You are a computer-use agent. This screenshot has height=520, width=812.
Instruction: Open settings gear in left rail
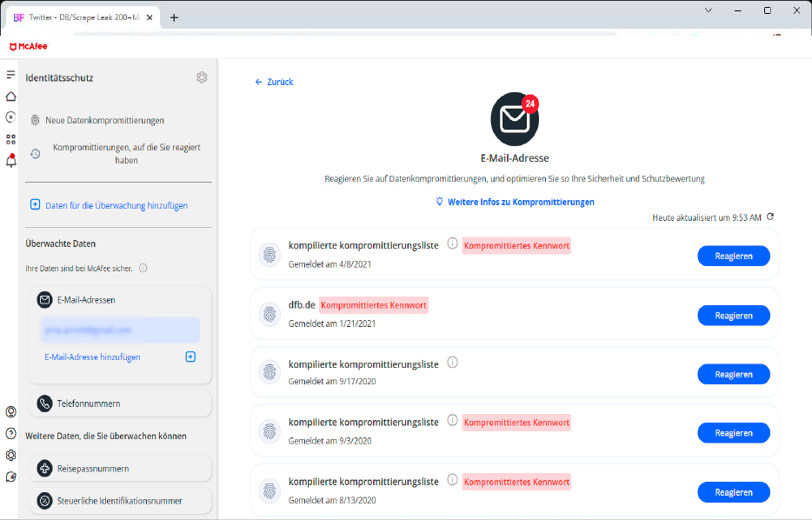pos(10,455)
